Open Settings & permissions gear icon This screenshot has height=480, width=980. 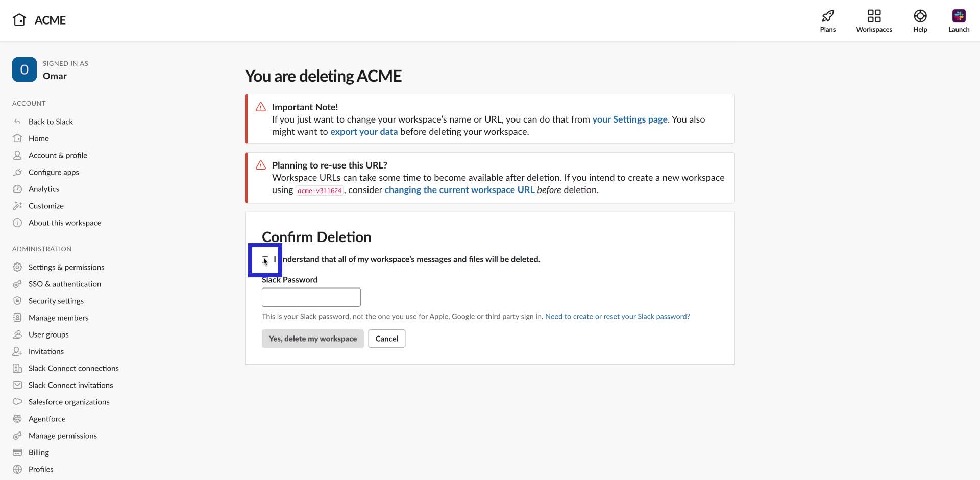tap(17, 267)
